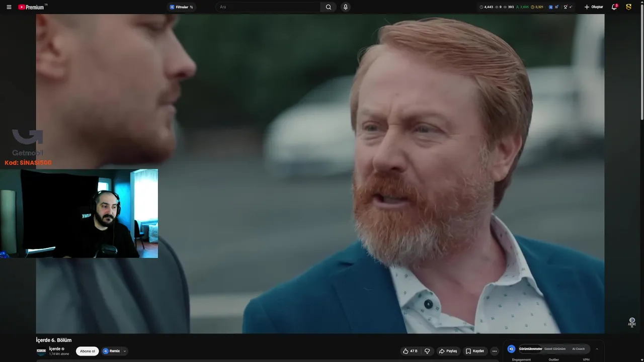Open the Filtreler filter button
The image size is (644, 362).
click(x=182, y=7)
